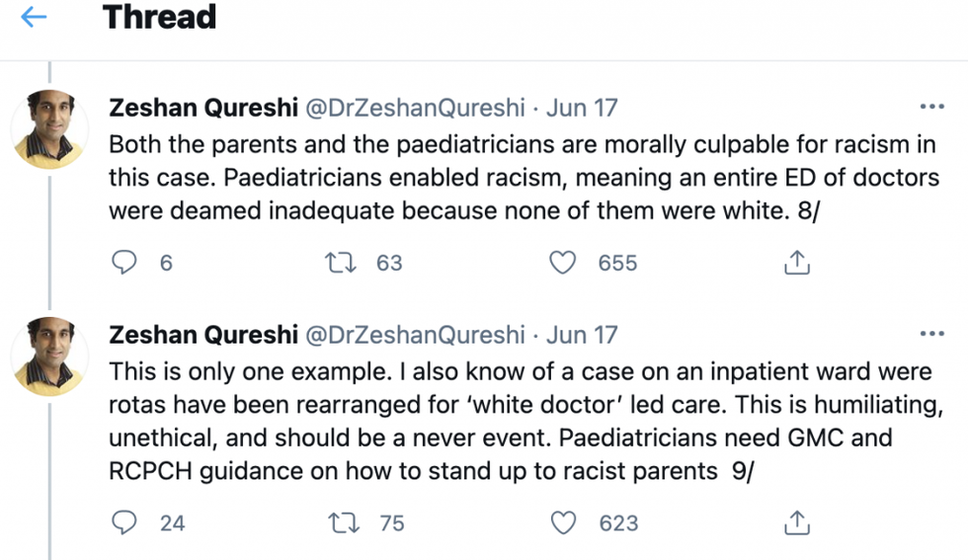
Task: Click Zeshan Qureshi name on first tweet
Action: (202, 108)
